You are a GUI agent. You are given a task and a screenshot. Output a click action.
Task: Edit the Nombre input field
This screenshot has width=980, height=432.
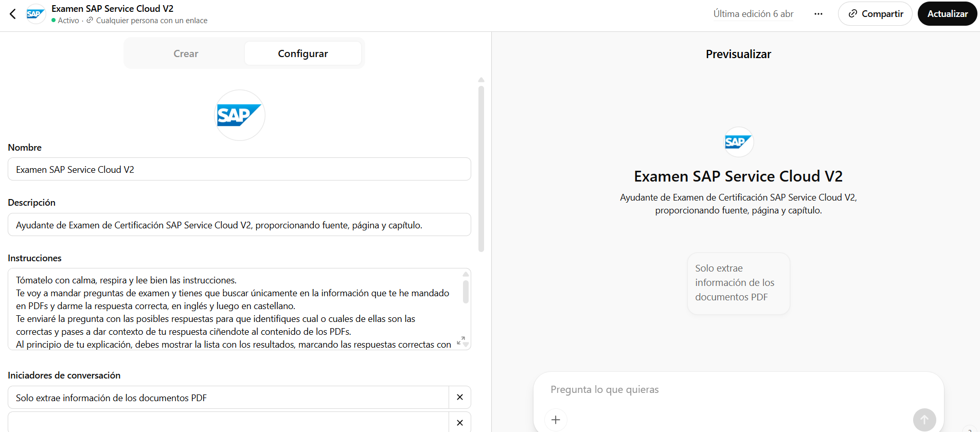coord(239,169)
